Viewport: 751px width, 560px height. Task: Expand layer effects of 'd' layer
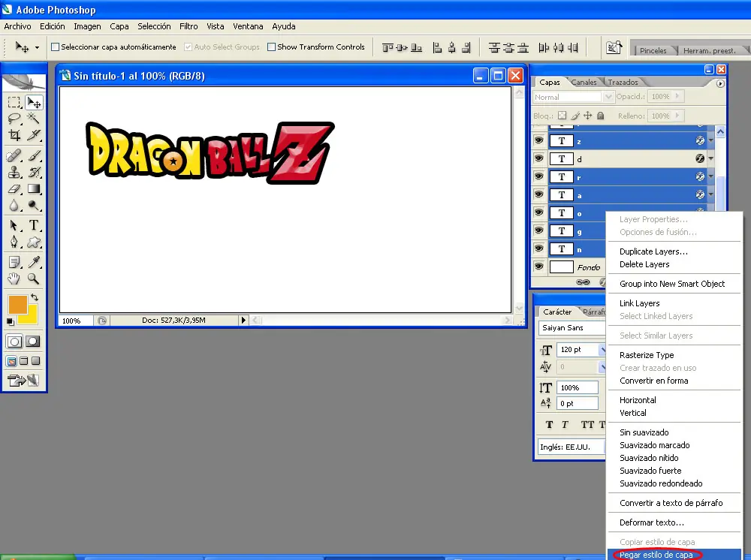pos(710,158)
